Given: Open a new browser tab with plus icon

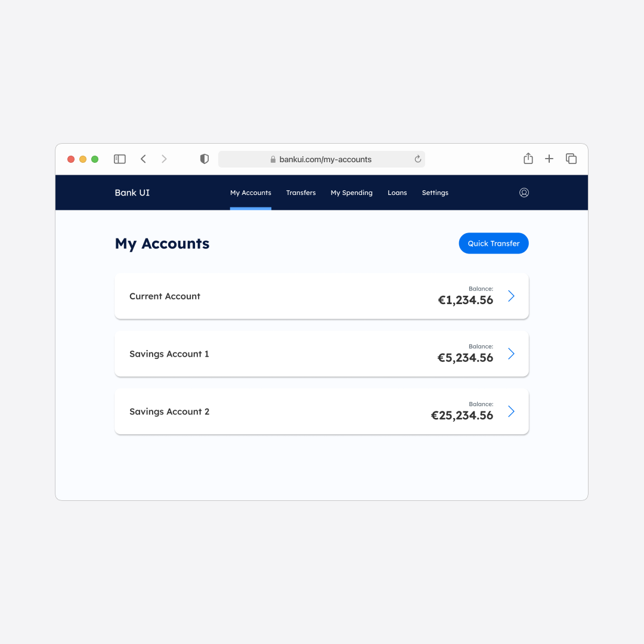Looking at the screenshot, I should pos(549,159).
